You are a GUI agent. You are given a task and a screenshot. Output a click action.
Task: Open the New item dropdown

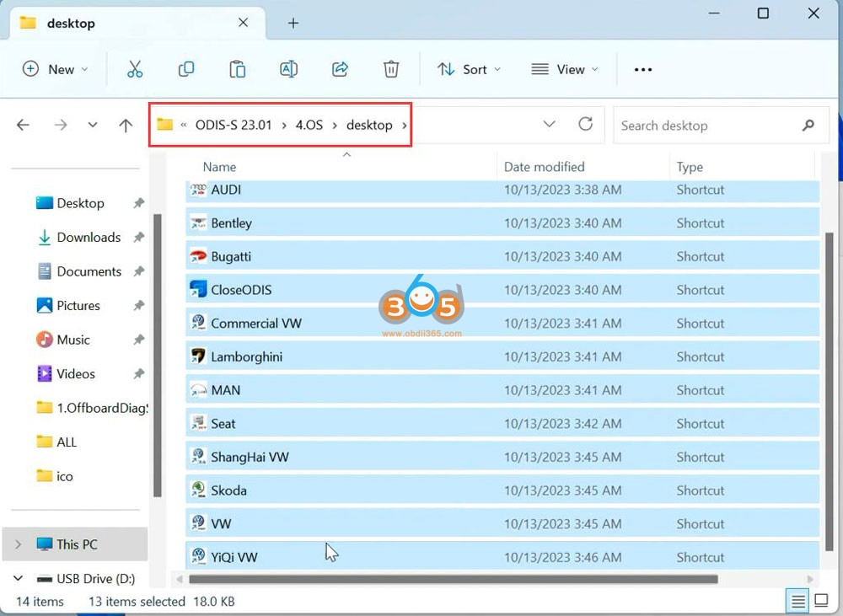pos(56,69)
